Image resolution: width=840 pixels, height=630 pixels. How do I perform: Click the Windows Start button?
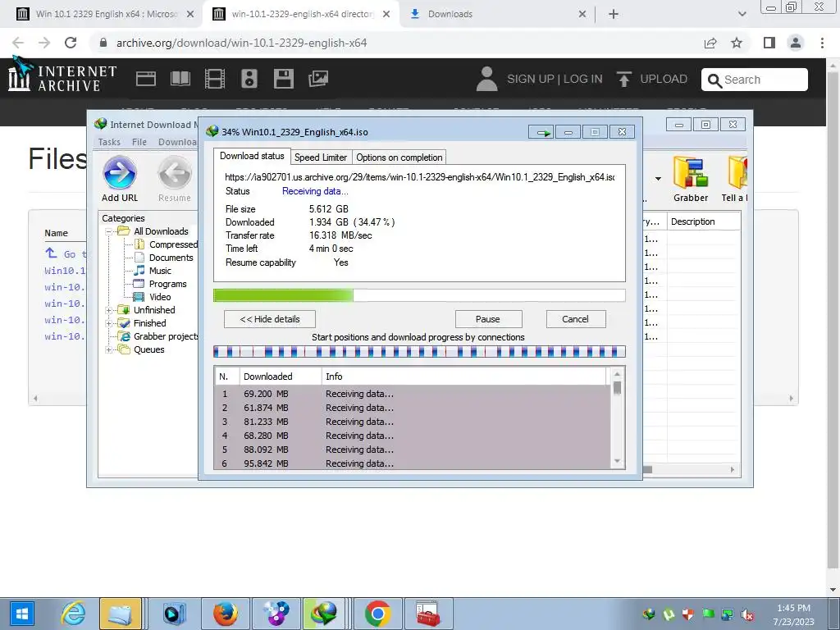pyautogui.click(x=22, y=614)
